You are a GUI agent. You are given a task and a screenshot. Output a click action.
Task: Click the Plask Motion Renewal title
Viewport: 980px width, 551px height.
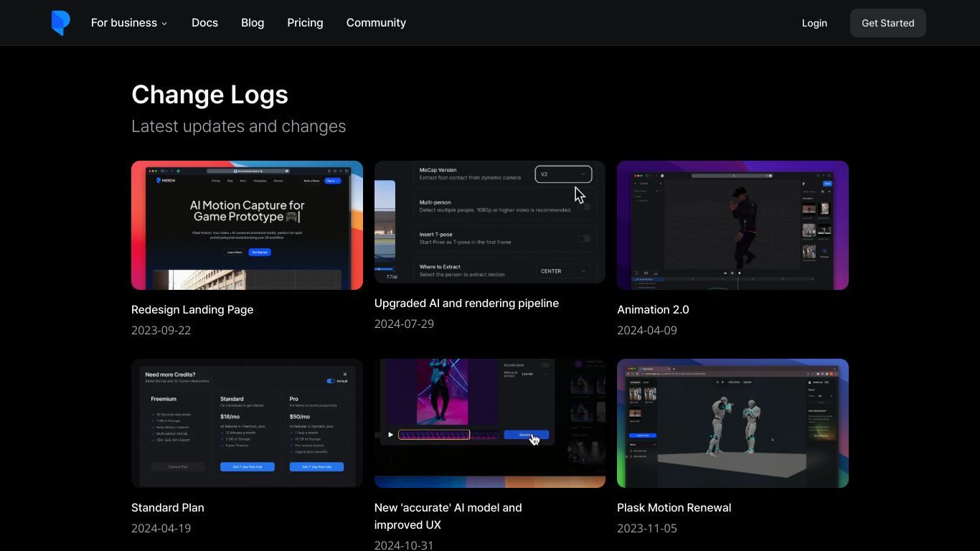click(x=674, y=508)
